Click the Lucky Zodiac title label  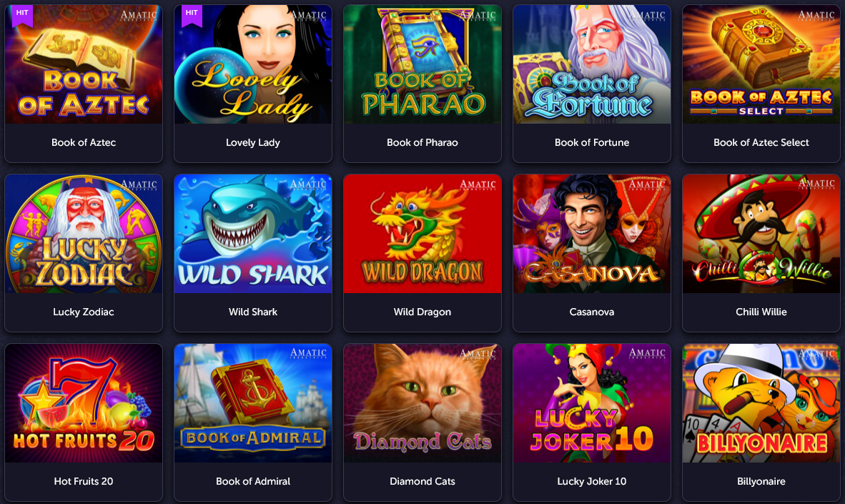pyautogui.click(x=84, y=312)
